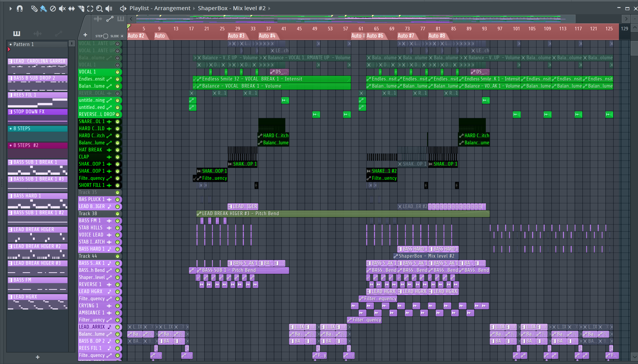Add a new track with plus icon
Image resolution: width=638 pixels, height=364 pixels.
85,35
